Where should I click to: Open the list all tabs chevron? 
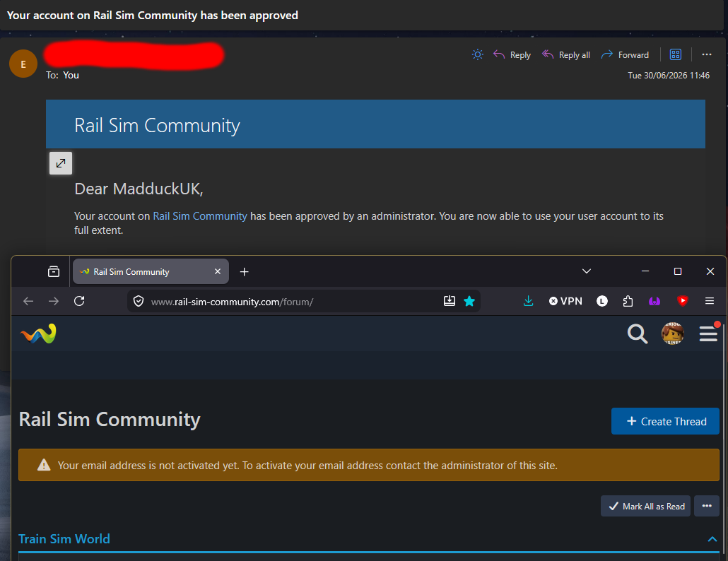(587, 271)
